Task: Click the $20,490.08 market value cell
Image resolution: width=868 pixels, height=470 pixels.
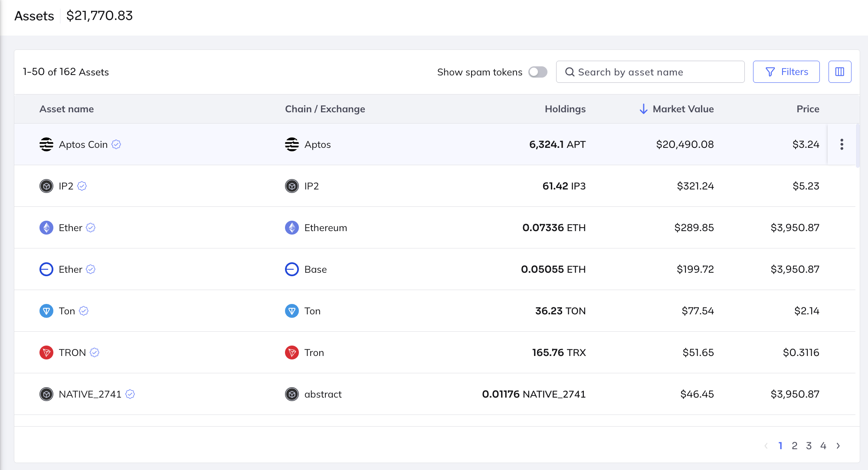Action: pos(685,144)
